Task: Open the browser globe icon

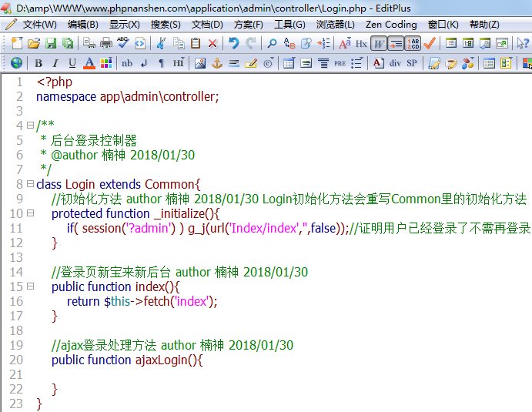Action: click(x=16, y=63)
